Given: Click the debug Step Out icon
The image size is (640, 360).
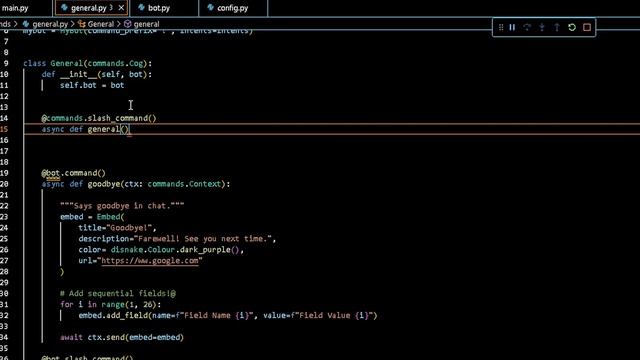Looking at the screenshot, I should 557,27.
